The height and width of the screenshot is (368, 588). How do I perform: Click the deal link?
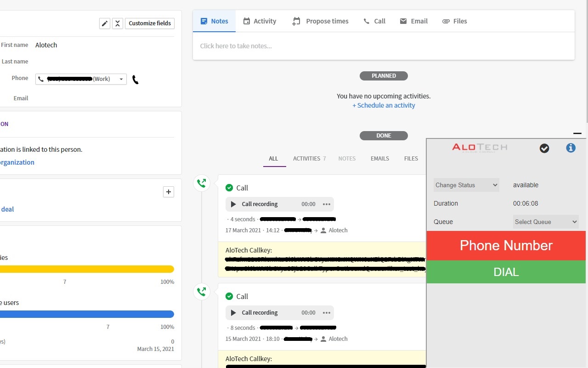7,209
